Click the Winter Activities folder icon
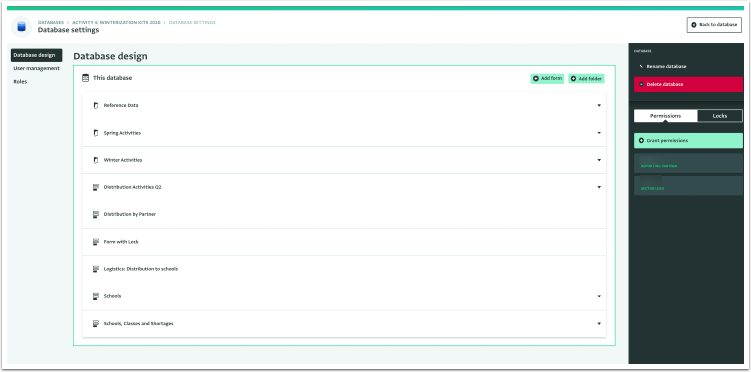Viewport: 751px width, 372px height. point(96,160)
